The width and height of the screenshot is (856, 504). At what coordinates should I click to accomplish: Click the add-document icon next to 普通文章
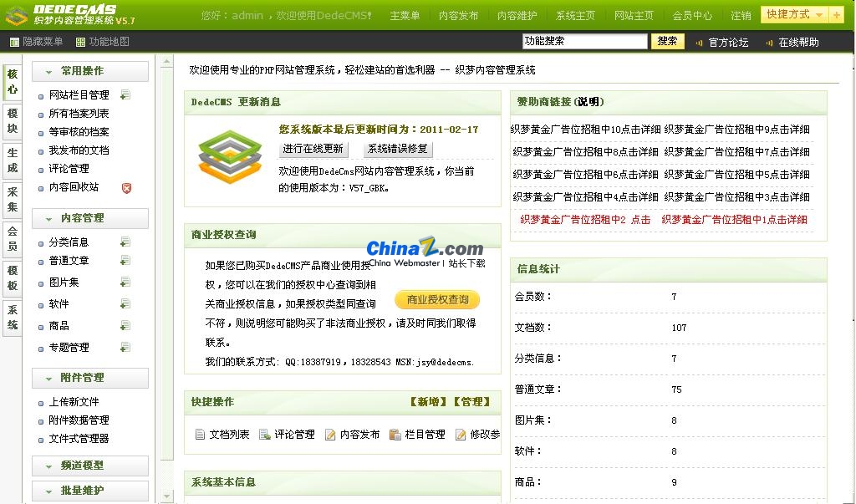coord(125,260)
